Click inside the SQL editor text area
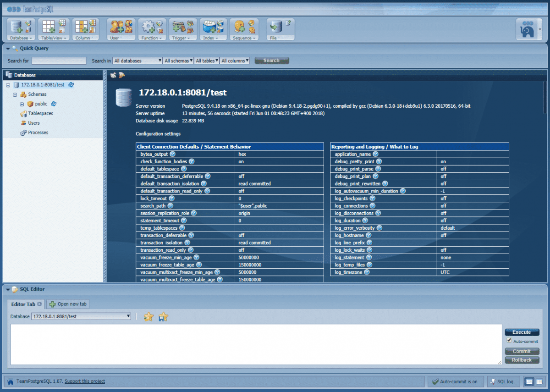The width and height of the screenshot is (550, 392). pyautogui.click(x=256, y=344)
